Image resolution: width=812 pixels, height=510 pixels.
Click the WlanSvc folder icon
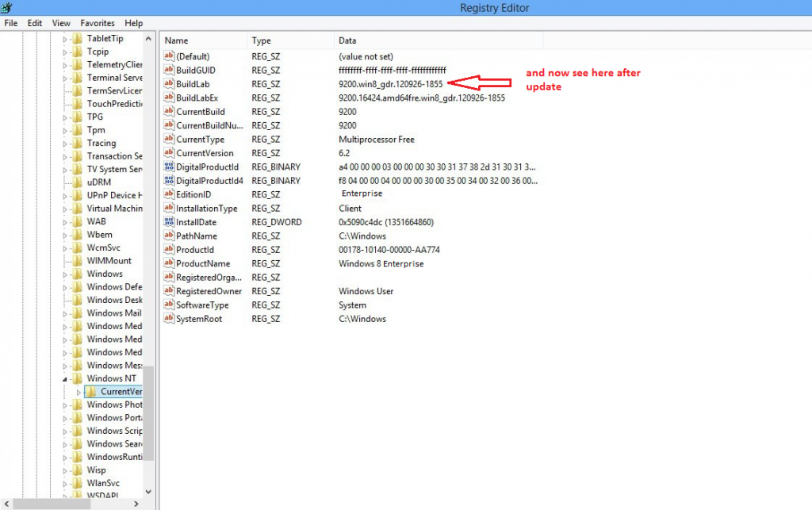(x=77, y=483)
